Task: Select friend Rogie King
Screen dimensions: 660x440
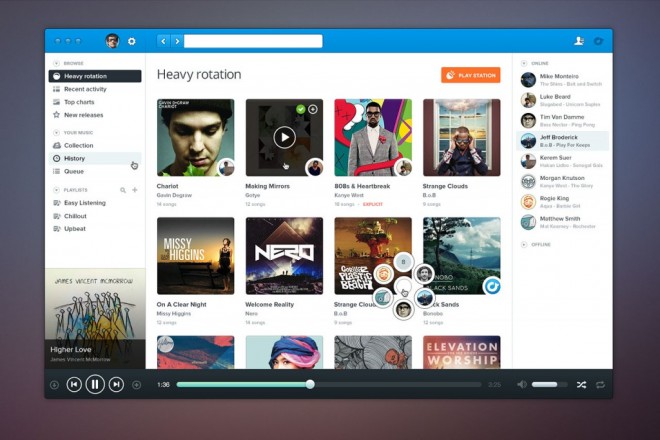Action: coord(562,202)
